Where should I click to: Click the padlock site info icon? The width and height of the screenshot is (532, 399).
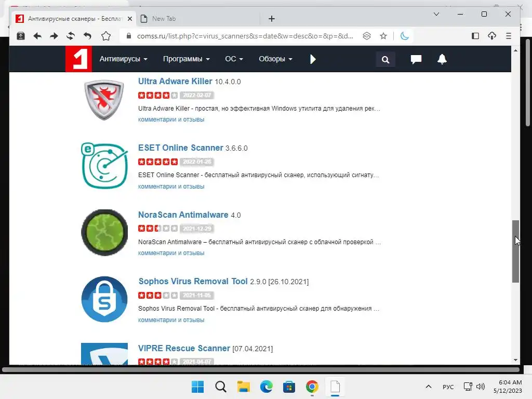pos(129,36)
